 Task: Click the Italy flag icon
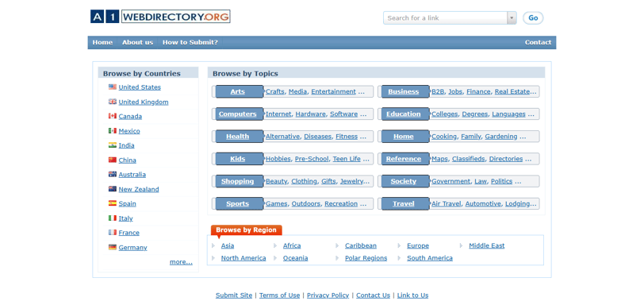coord(113,218)
